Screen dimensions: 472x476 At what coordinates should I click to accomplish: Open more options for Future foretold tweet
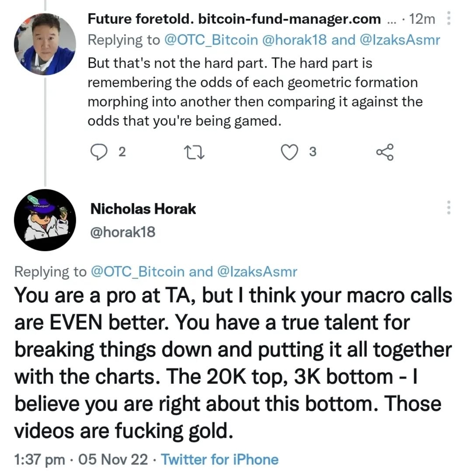tap(449, 18)
